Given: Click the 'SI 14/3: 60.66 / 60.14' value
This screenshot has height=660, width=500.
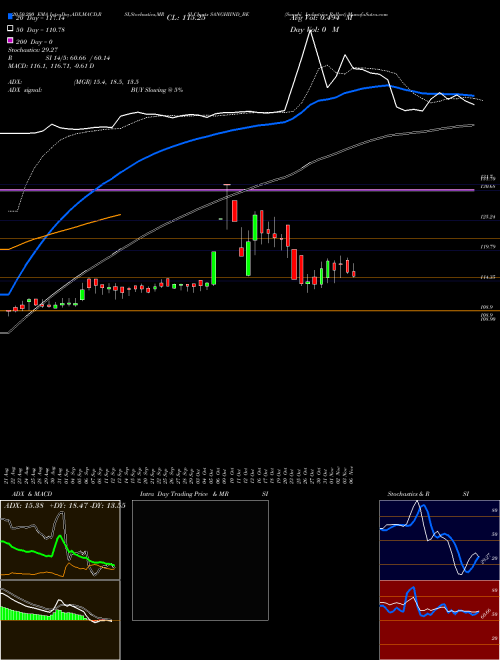Looking at the screenshot, I should click(78, 58).
